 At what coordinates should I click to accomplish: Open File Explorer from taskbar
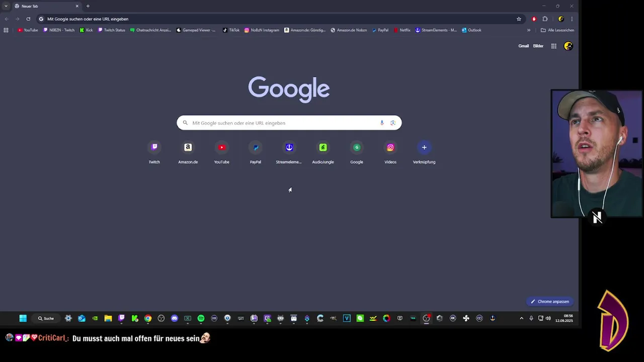108,318
